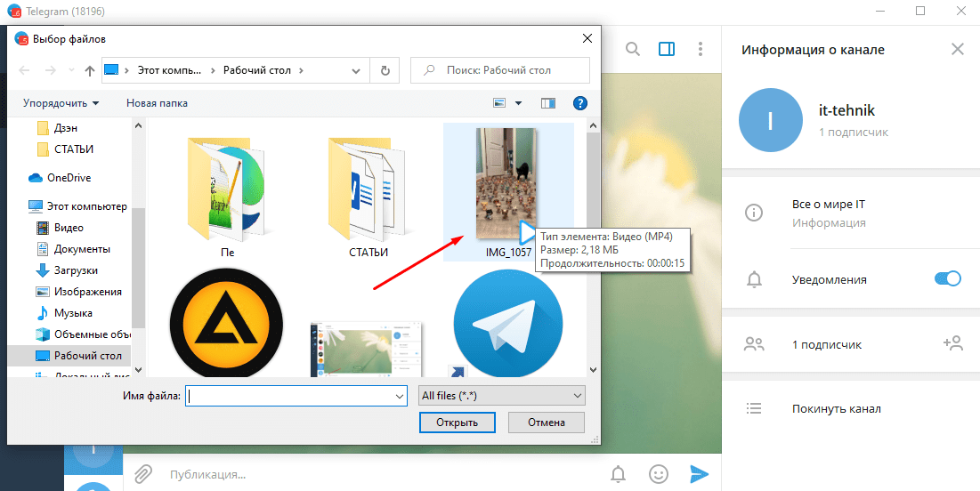Click the Отмена button
The height and width of the screenshot is (491, 980).
pyautogui.click(x=547, y=423)
